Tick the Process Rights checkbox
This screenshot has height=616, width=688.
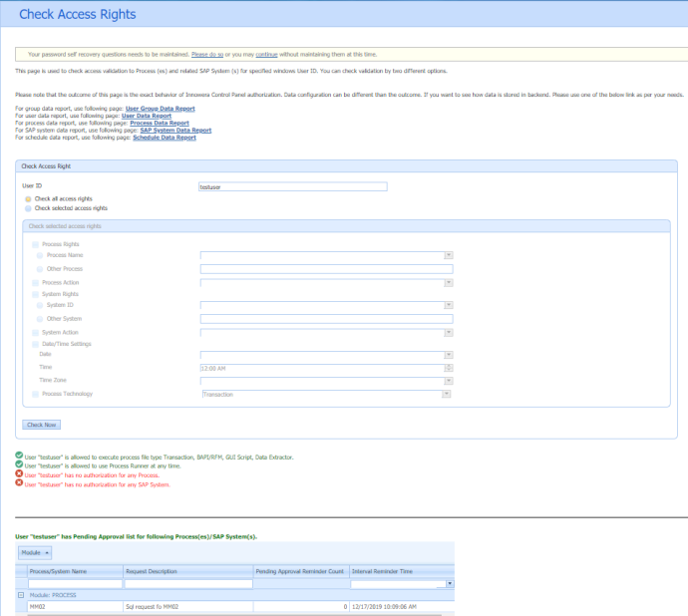click(36, 244)
